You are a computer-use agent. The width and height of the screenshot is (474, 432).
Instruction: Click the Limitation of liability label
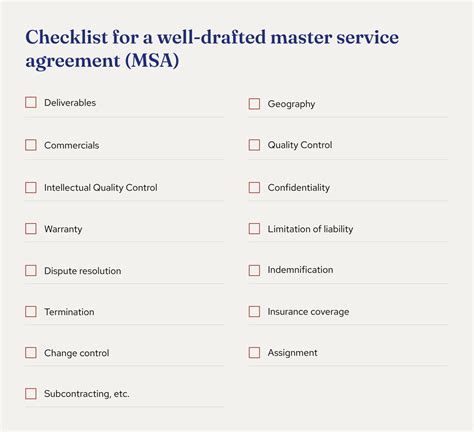310,229
